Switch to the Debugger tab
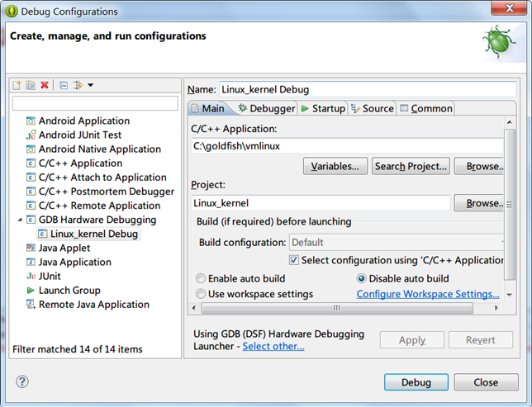The height and width of the screenshot is (407, 532). [266, 108]
